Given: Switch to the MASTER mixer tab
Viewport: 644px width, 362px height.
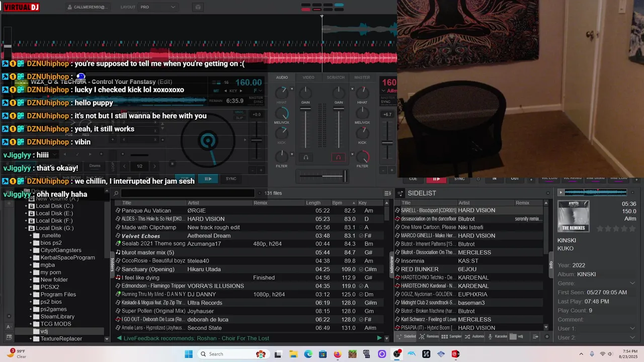Looking at the screenshot, I should tap(362, 77).
